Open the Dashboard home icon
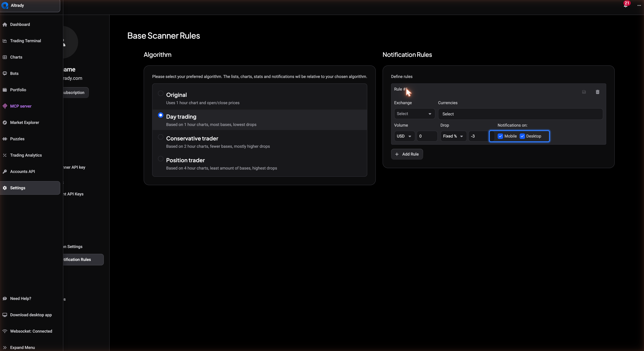 coord(5,25)
